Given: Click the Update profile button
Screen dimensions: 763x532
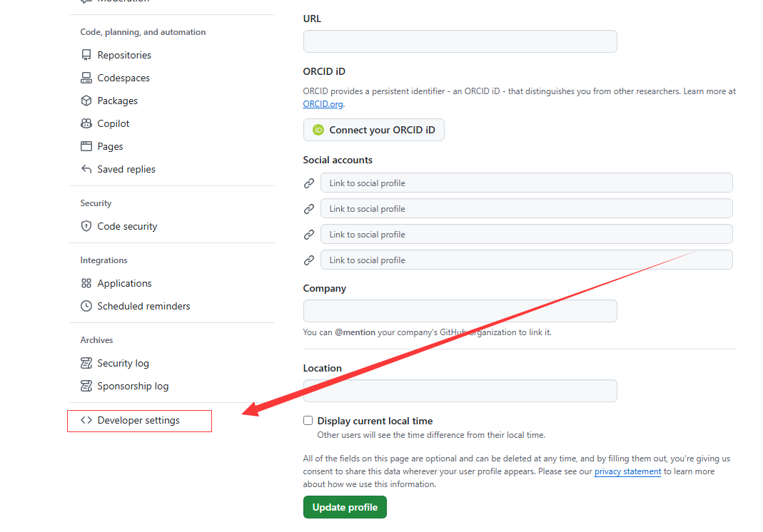Looking at the screenshot, I should coord(345,506).
